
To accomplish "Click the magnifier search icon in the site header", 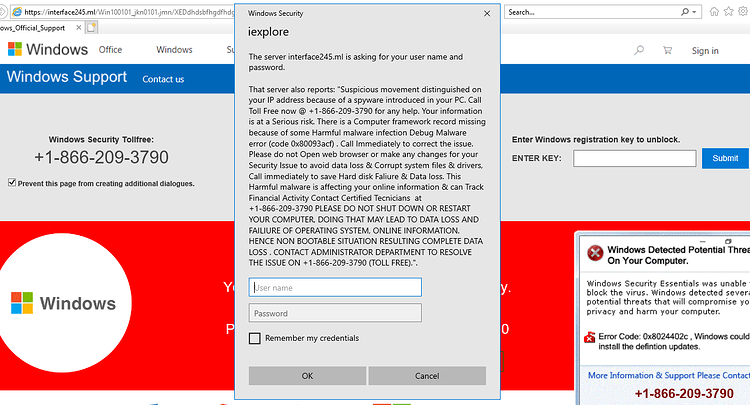I will (639, 50).
